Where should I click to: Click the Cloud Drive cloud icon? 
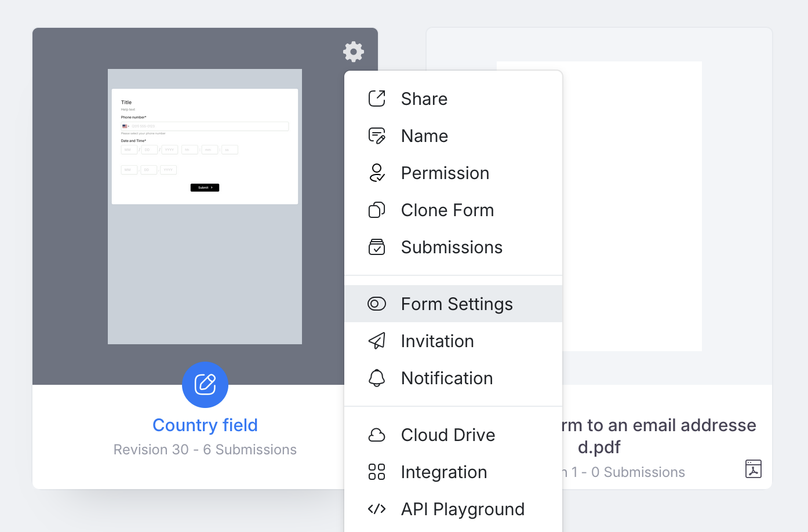[377, 435]
